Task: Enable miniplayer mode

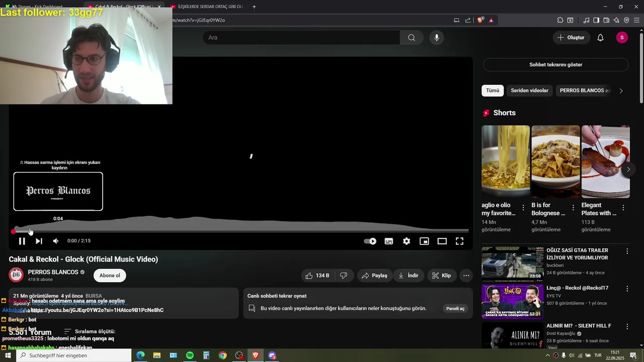Action: [424, 241]
